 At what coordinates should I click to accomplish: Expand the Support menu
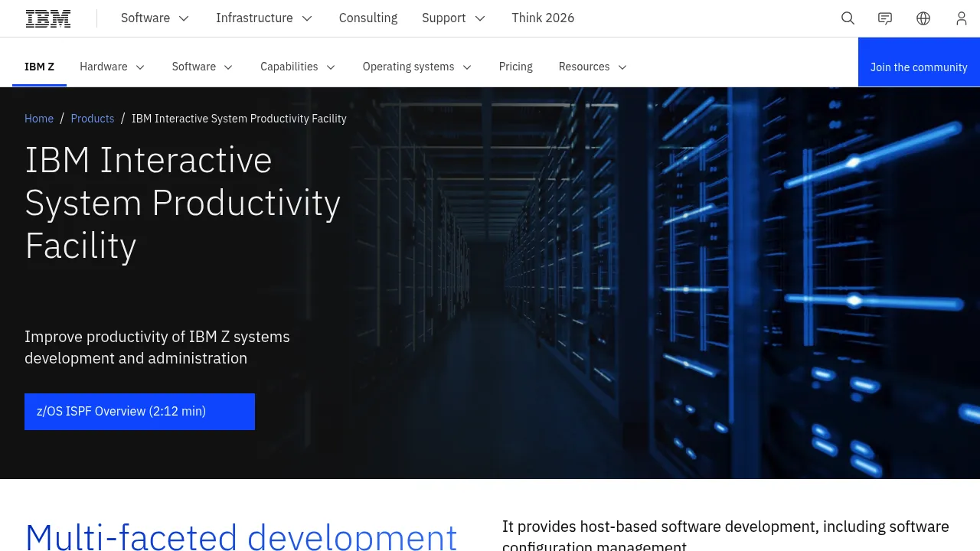pyautogui.click(x=454, y=18)
